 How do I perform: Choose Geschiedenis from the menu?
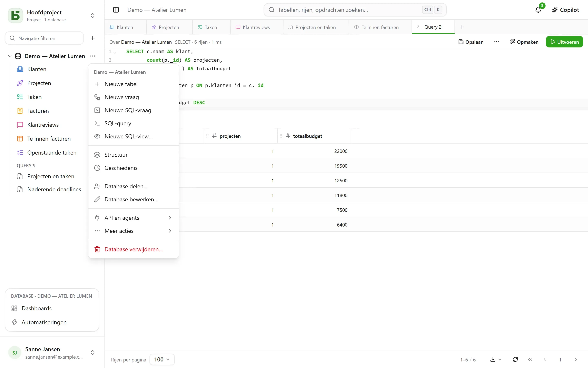(x=133, y=168)
